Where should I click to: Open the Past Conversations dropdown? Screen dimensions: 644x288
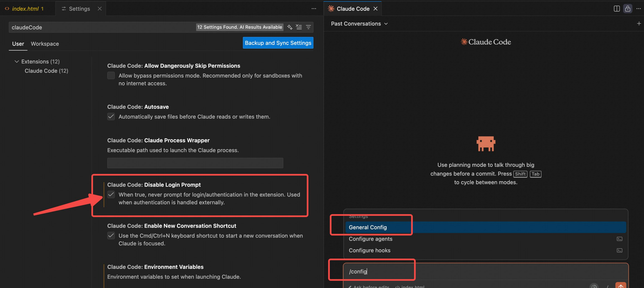coord(359,23)
